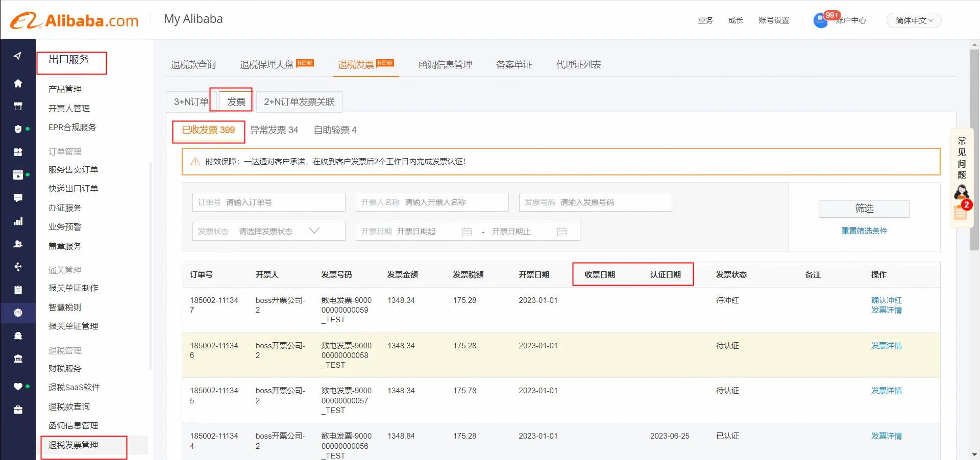Click the shield checkmark sidebar icon
This screenshot has height=460, width=980.
click(x=18, y=129)
